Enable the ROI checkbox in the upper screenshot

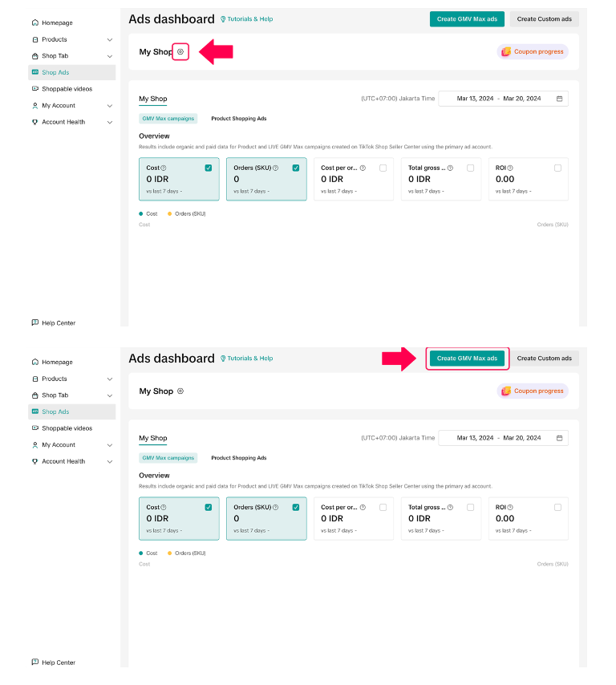(x=557, y=168)
